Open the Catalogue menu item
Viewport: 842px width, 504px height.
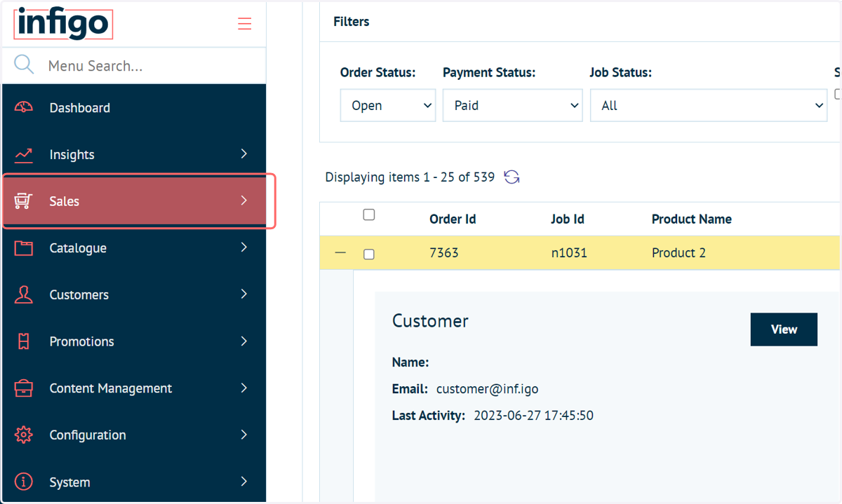(x=134, y=248)
